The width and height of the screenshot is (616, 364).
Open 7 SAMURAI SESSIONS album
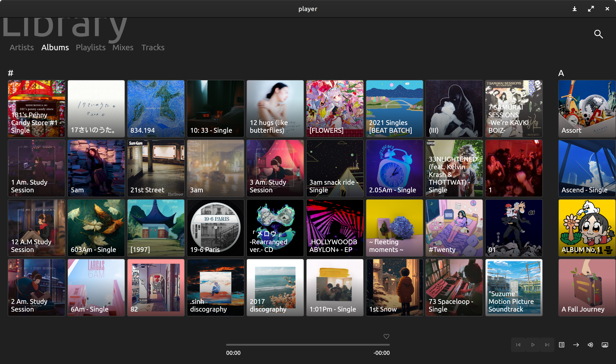pyautogui.click(x=514, y=109)
